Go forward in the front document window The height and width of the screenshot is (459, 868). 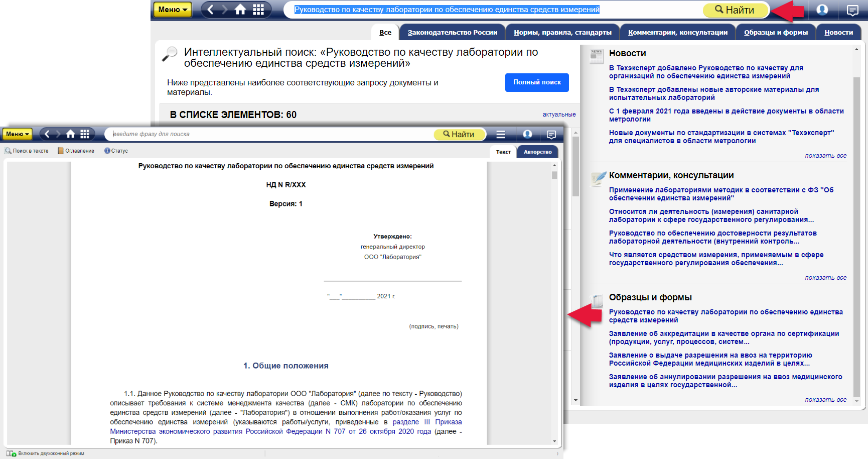tap(58, 134)
